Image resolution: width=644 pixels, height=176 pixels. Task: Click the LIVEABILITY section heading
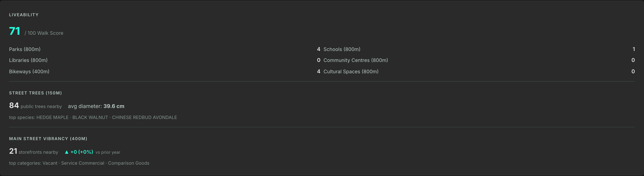pyautogui.click(x=24, y=15)
